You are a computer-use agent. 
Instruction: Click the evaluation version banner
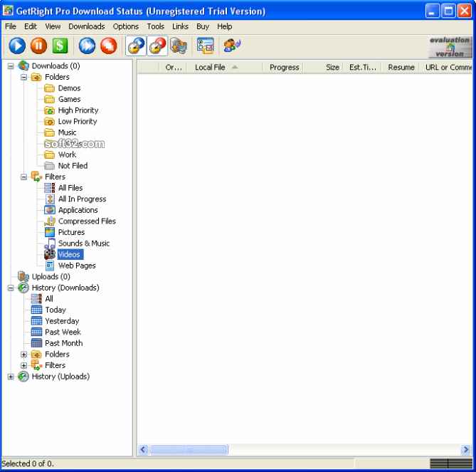(x=450, y=47)
